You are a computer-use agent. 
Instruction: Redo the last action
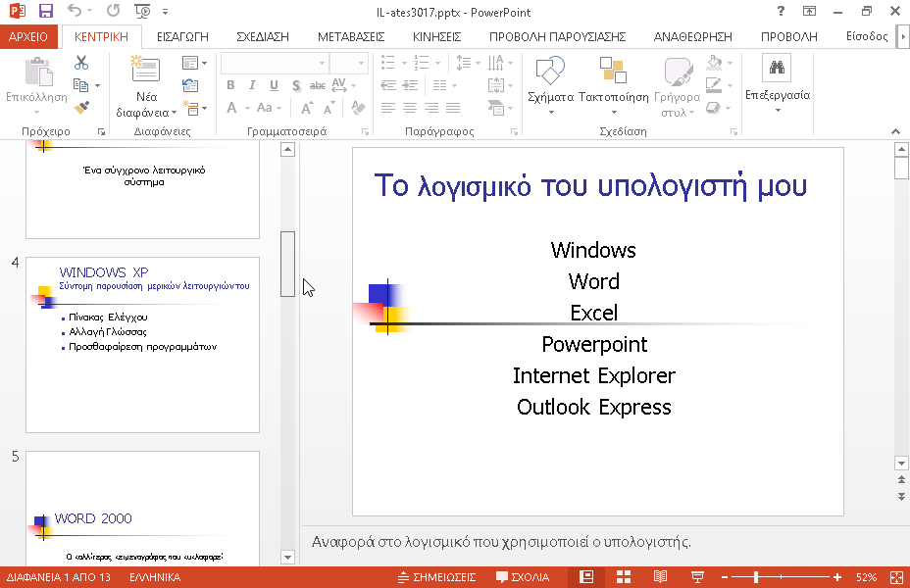point(113,11)
